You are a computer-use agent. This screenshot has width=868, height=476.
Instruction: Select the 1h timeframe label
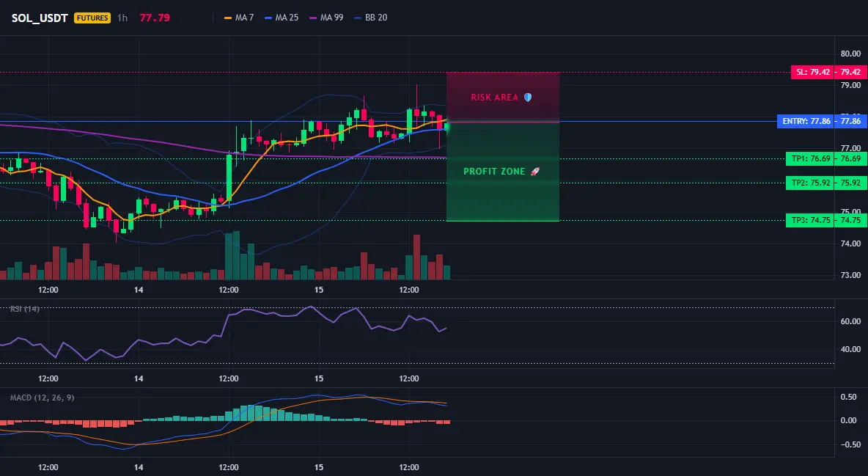pyautogui.click(x=122, y=18)
